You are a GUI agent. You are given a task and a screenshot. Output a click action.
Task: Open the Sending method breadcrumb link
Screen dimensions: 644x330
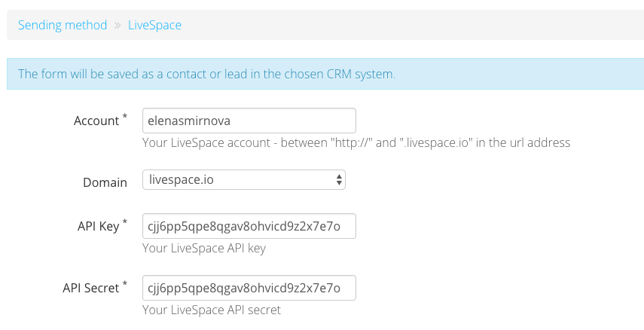pos(63,25)
